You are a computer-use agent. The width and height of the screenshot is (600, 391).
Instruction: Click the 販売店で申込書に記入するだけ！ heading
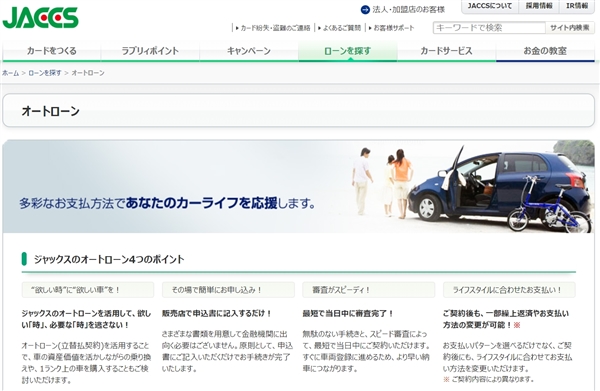click(217, 313)
